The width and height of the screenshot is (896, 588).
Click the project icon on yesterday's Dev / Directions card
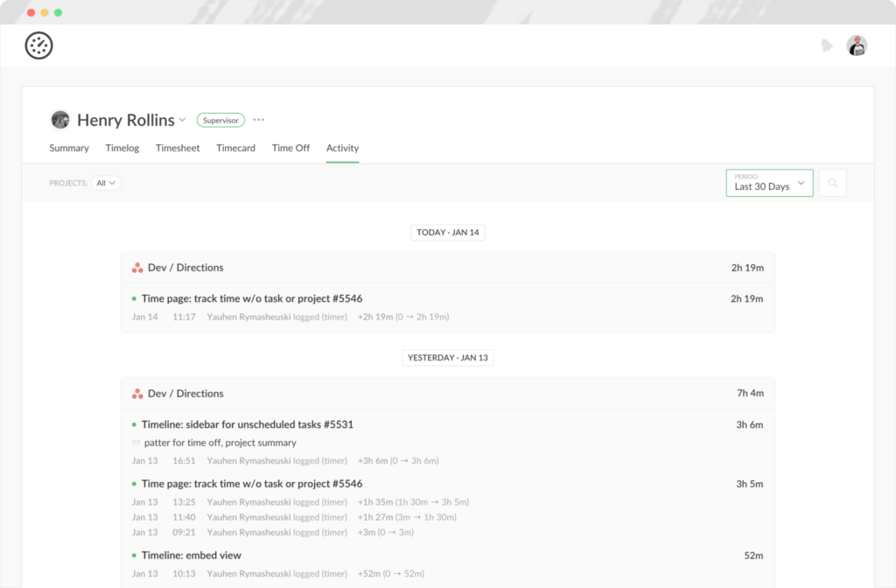click(x=136, y=393)
